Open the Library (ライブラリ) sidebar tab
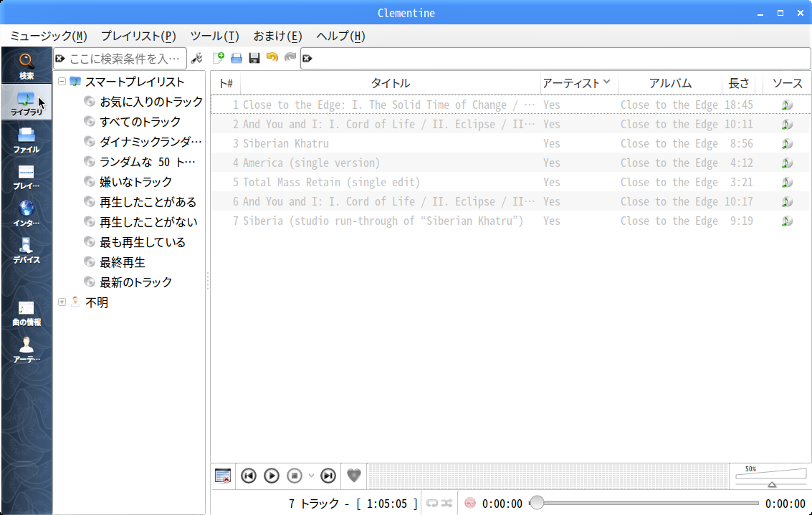Image resolution: width=812 pixels, height=515 pixels. 27,102
